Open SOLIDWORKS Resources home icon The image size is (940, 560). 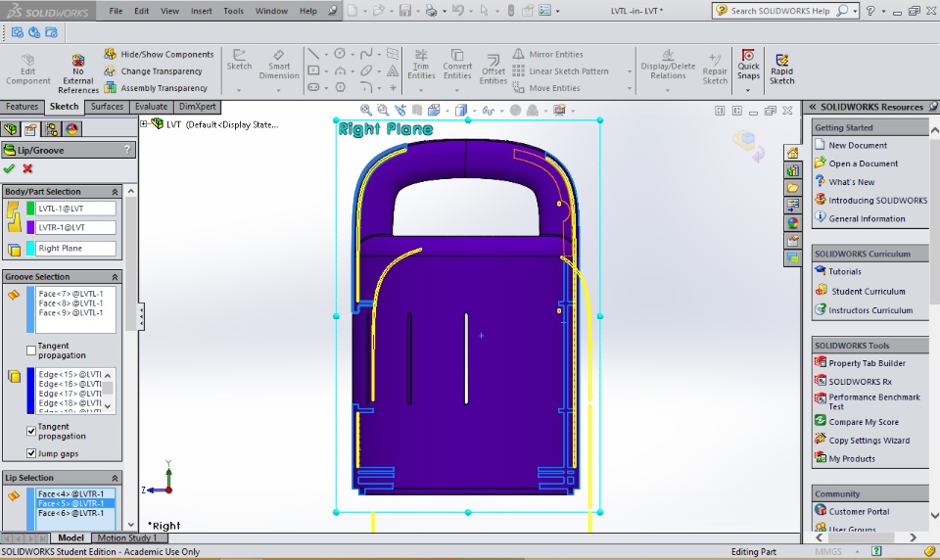click(x=792, y=153)
